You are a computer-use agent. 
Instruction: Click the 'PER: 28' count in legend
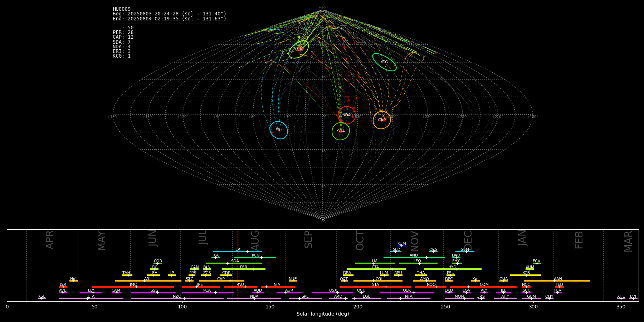(123, 33)
